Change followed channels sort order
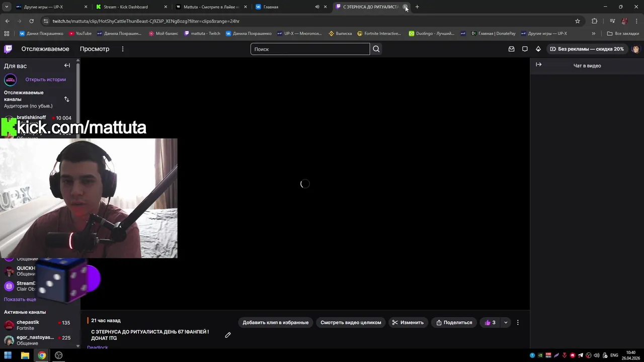The height and width of the screenshot is (362, 644). pyautogui.click(x=66, y=99)
